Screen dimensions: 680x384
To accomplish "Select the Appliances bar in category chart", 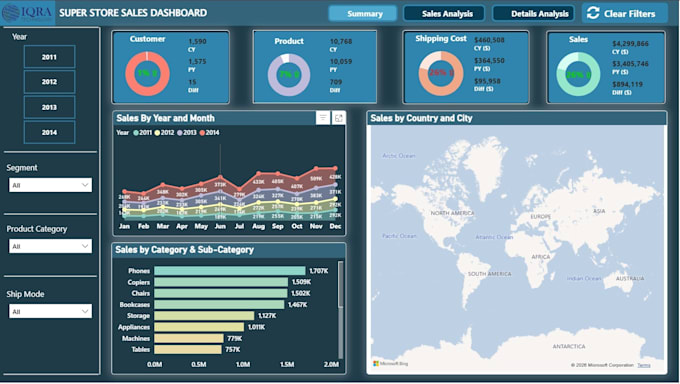I will pos(199,327).
